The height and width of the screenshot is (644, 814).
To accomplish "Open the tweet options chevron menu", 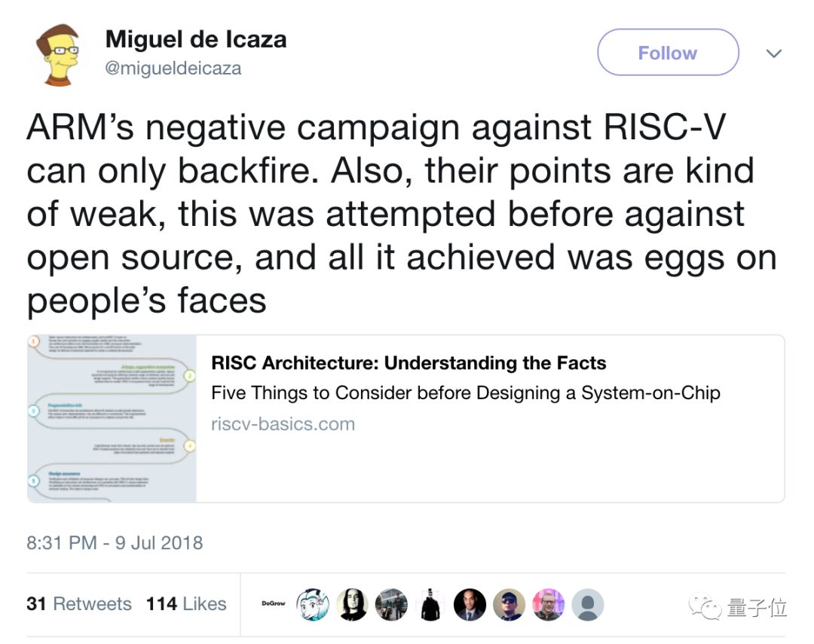I will pyautogui.click(x=773, y=53).
